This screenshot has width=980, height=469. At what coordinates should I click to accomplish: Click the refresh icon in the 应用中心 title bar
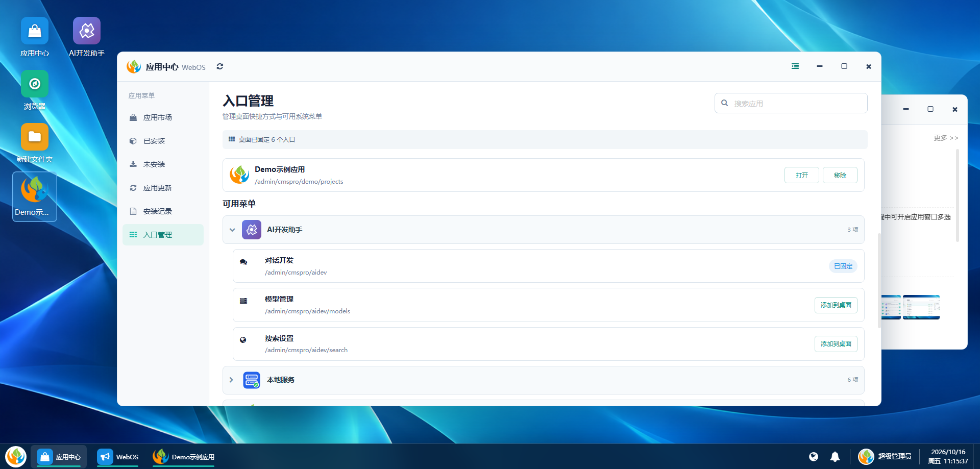click(220, 66)
